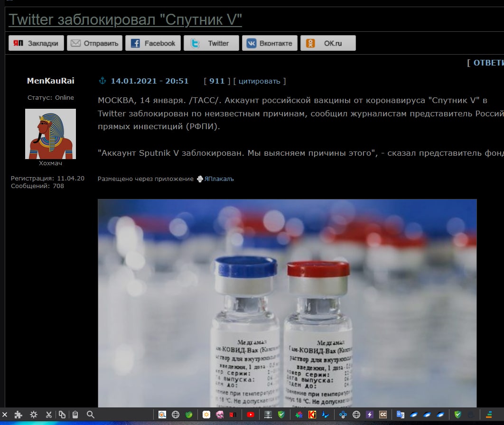The image size is (504, 425).
Task: Click the scissors cut icon
Action: (48, 415)
